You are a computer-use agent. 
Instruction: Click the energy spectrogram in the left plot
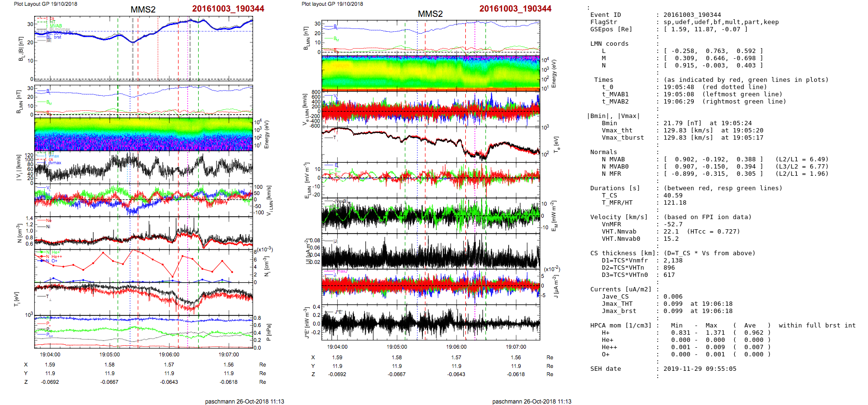pyautogui.click(x=143, y=134)
